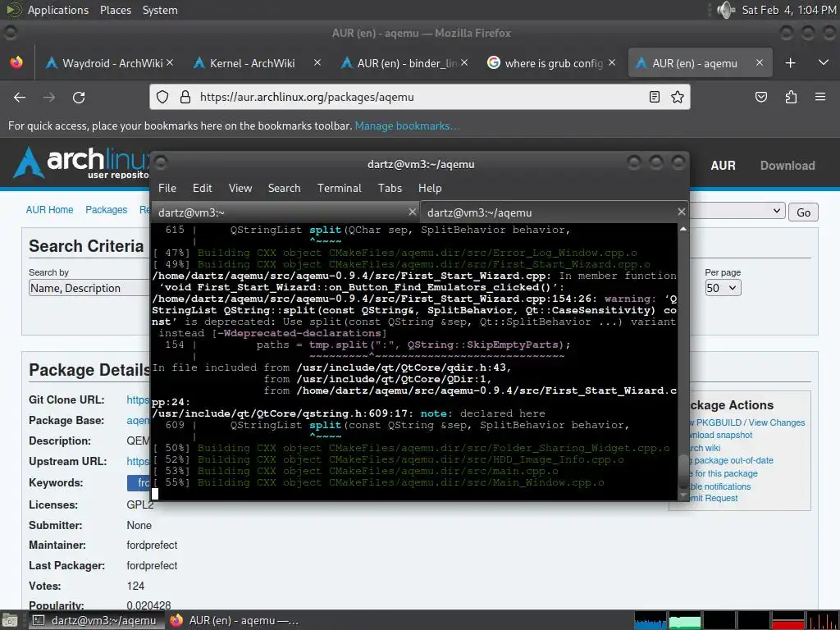Click the padlock site security icon
The width and height of the screenshot is (840, 630).
[x=185, y=97]
